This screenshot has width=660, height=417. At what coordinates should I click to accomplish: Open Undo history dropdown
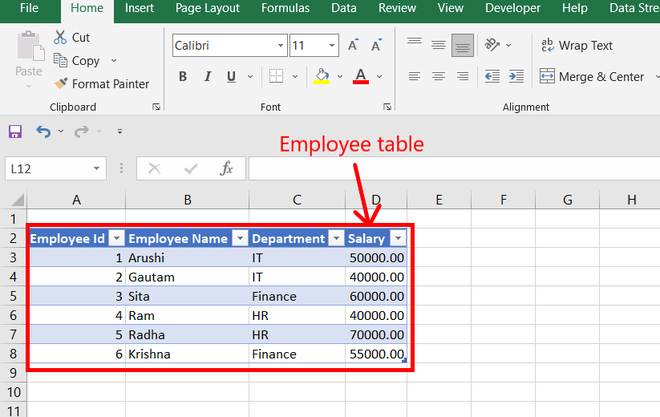tap(61, 131)
